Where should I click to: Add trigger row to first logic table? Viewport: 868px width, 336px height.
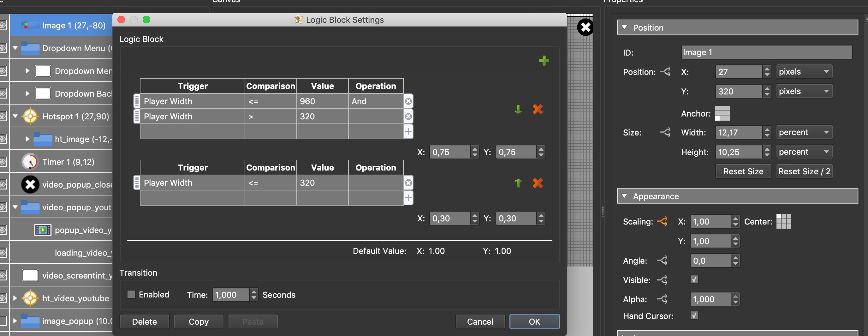point(408,131)
